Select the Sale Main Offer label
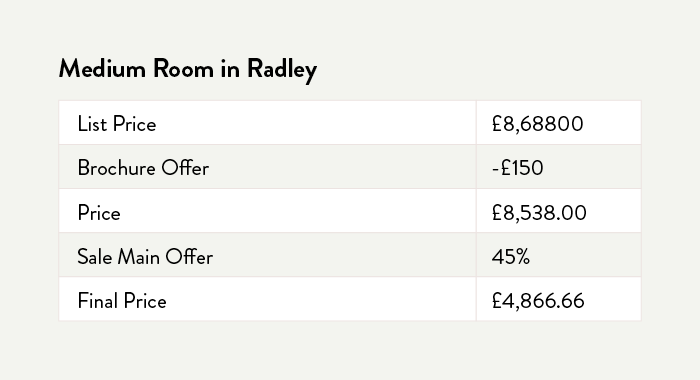Image resolution: width=700 pixels, height=380 pixels. click(x=145, y=257)
